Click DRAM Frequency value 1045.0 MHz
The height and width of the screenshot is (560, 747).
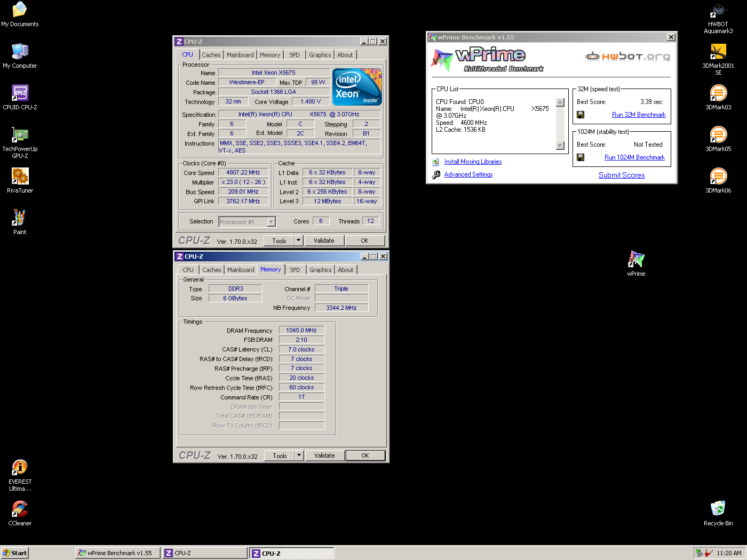(x=301, y=330)
